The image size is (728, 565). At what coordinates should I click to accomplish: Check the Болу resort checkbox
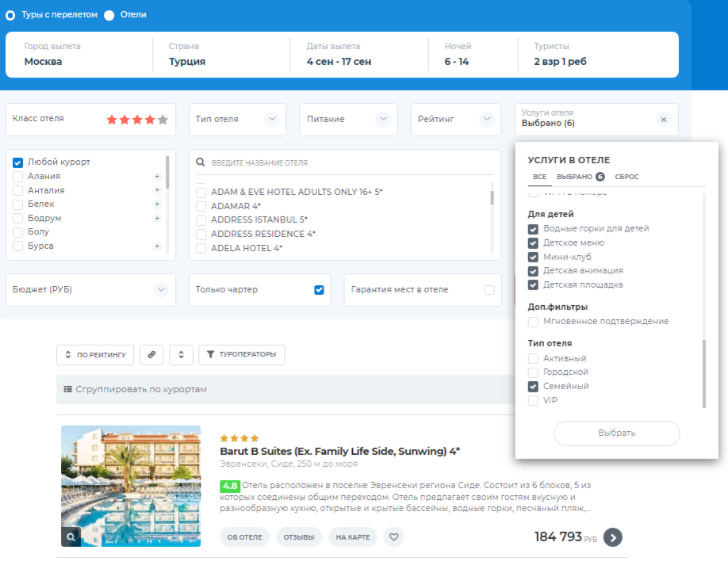click(x=17, y=232)
